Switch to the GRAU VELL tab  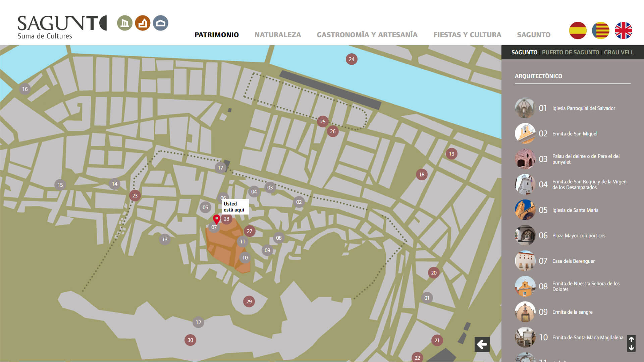[x=619, y=52]
